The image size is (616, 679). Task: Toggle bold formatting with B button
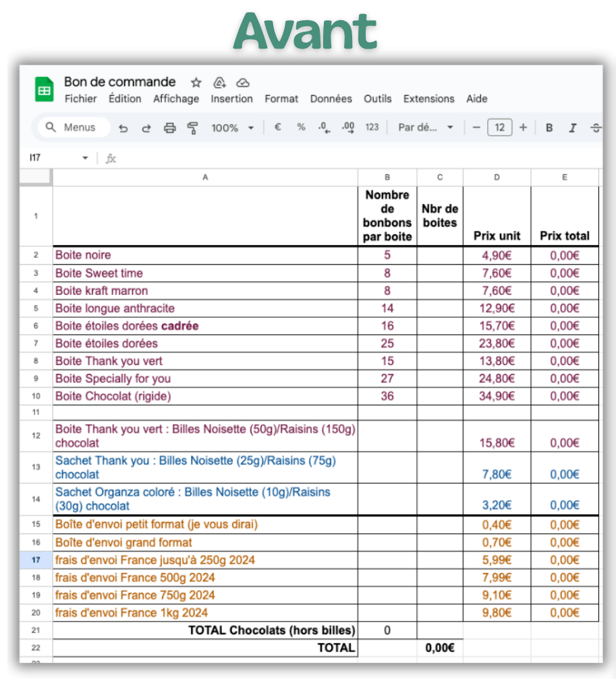click(x=549, y=128)
